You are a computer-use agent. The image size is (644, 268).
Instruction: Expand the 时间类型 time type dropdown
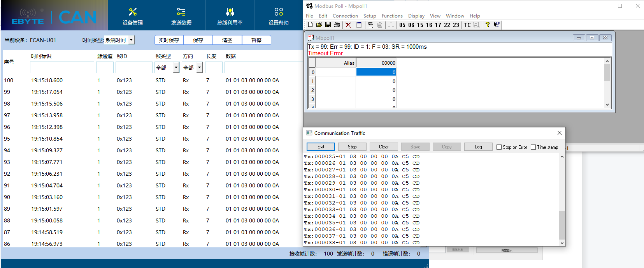(132, 40)
